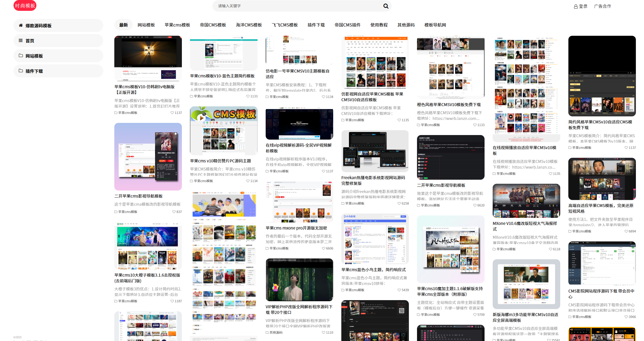Open the 帝国CMS模板 tab
Screen dimensions: 644x341
[x=213, y=25]
